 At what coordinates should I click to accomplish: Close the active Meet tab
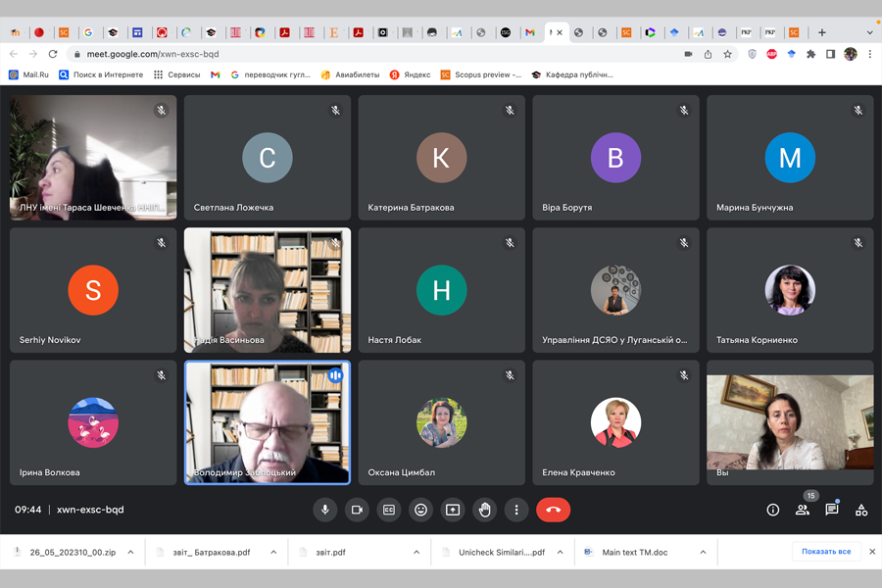[x=560, y=32]
